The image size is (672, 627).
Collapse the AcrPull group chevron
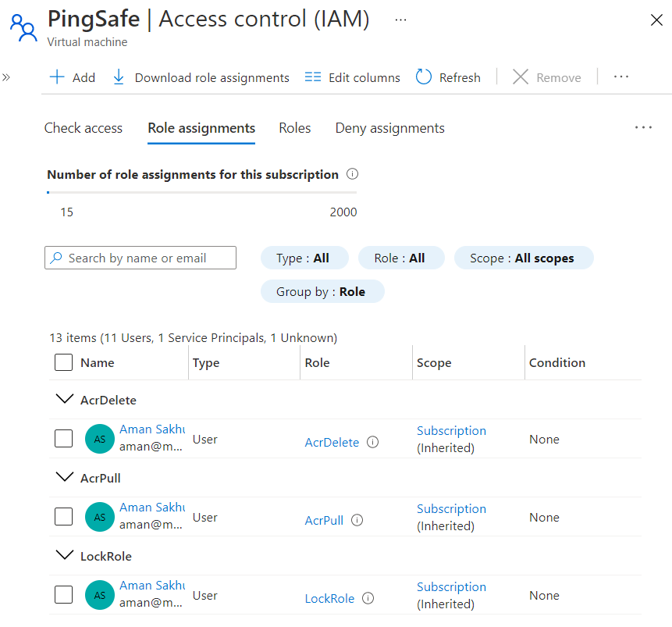(x=64, y=478)
